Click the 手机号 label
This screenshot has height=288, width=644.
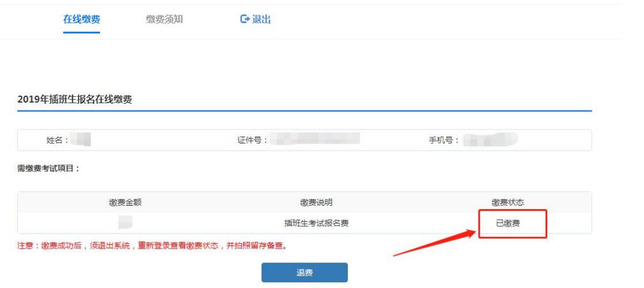click(444, 140)
